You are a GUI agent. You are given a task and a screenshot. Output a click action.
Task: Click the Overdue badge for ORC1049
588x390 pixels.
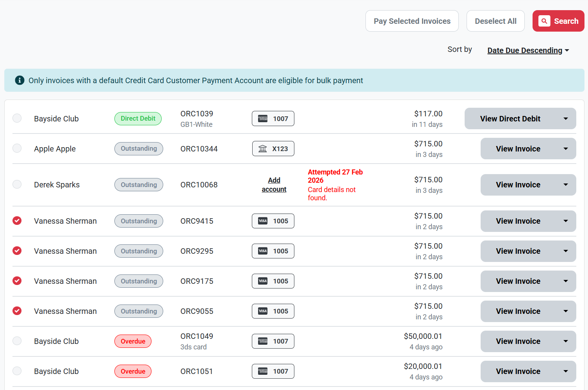133,341
